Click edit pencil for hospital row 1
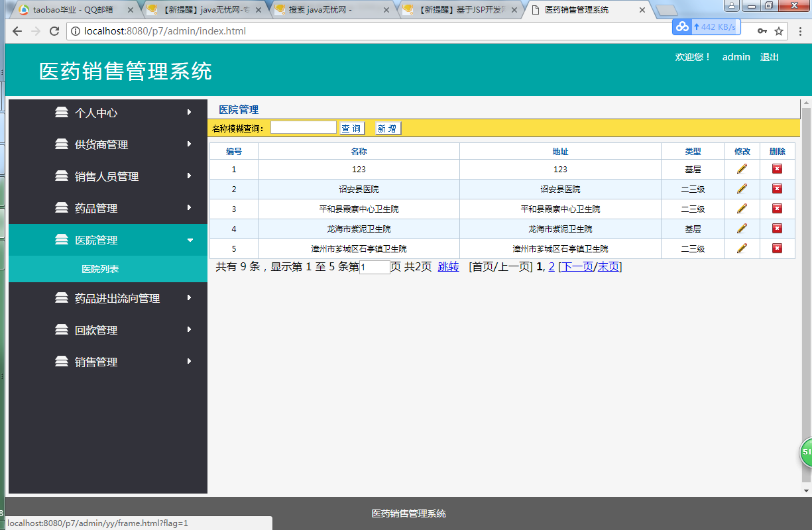 (742, 169)
